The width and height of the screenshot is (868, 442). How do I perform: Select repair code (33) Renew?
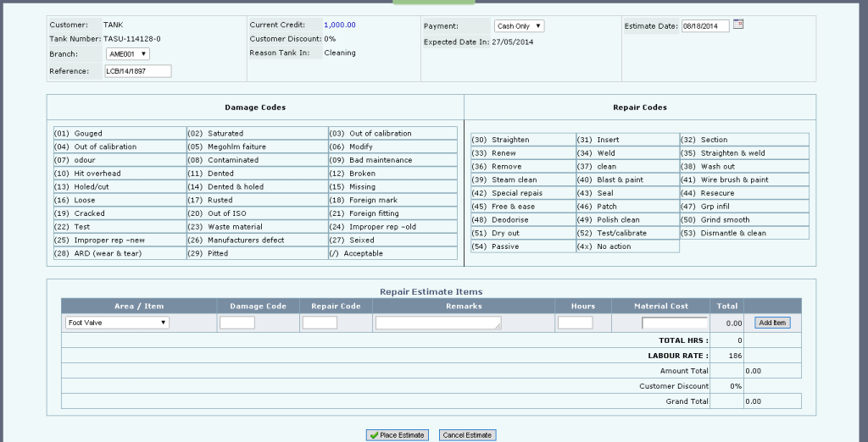(x=524, y=152)
